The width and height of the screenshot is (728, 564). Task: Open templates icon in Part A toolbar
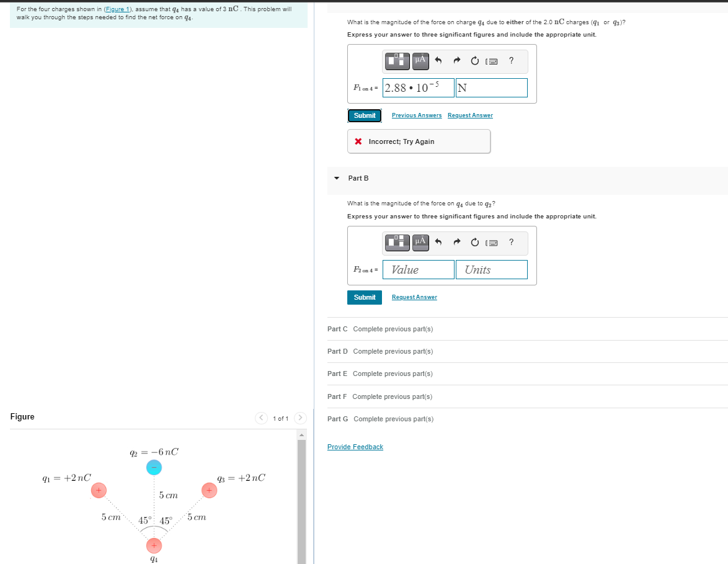(x=397, y=61)
